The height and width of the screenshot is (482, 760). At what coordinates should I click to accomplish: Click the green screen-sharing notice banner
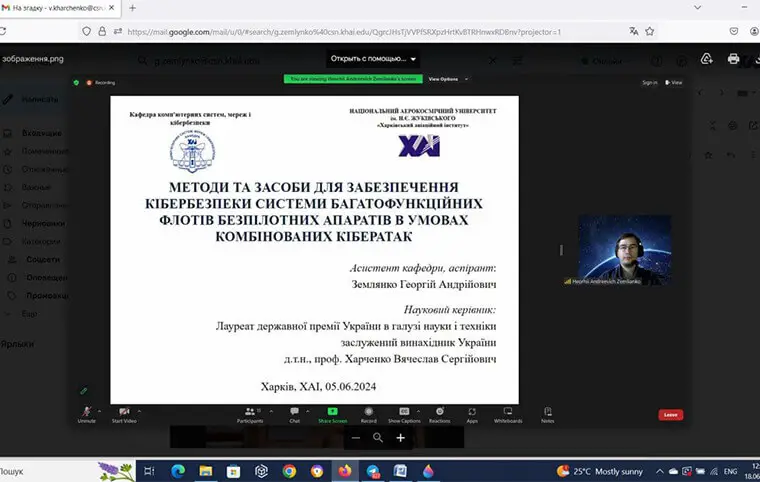353,79
